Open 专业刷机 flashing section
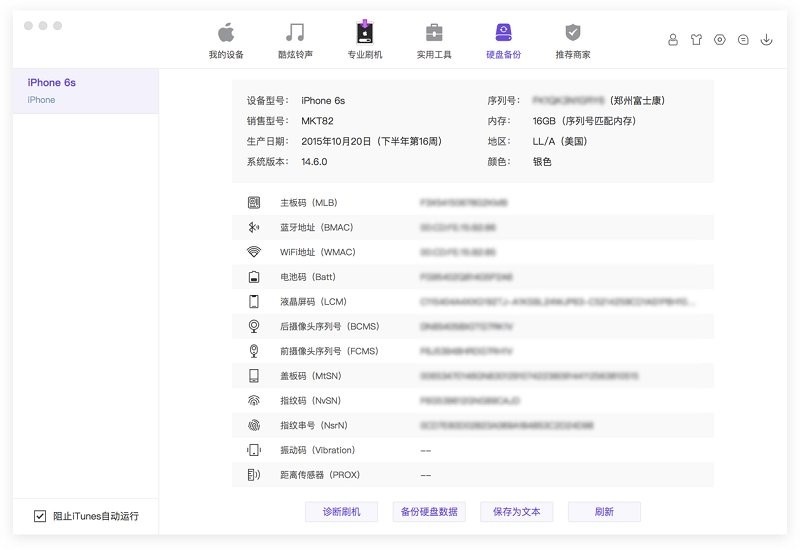The width and height of the screenshot is (800, 550). coord(364,40)
